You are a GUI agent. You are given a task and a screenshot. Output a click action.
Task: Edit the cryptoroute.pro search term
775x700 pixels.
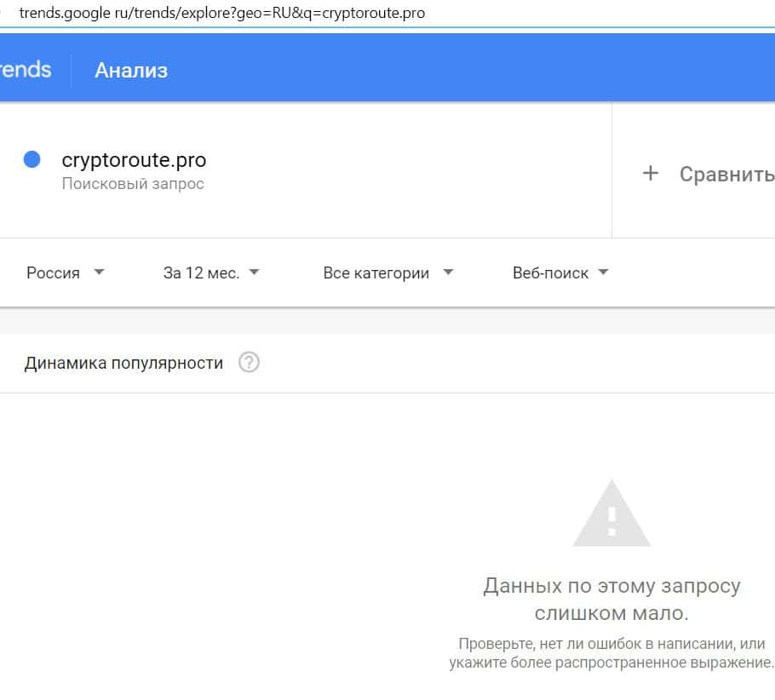click(x=134, y=160)
